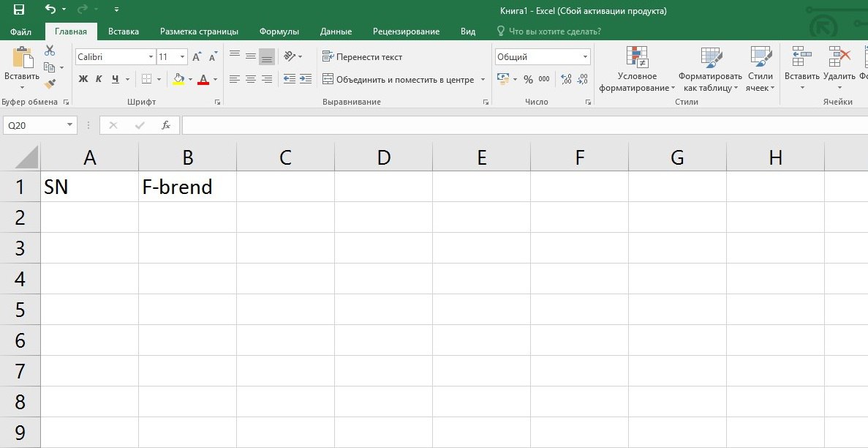Open Стили ячеек gallery
Screen dimensions: 868x448
click(x=760, y=70)
